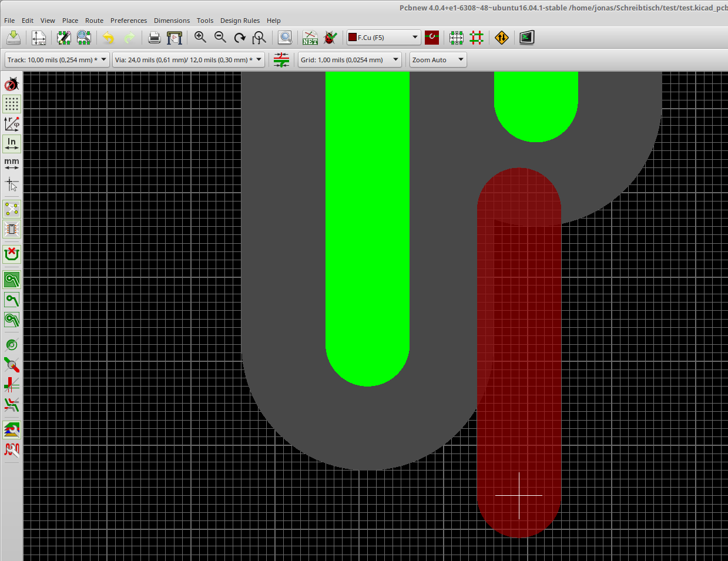
Task: Enable automatic track deletion
Action: click(x=12, y=254)
